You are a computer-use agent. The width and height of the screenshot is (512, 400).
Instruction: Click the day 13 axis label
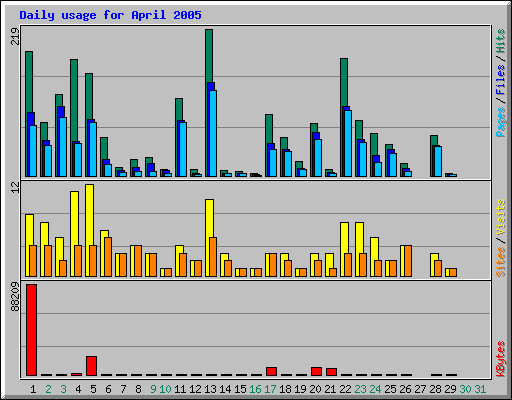coord(210,389)
